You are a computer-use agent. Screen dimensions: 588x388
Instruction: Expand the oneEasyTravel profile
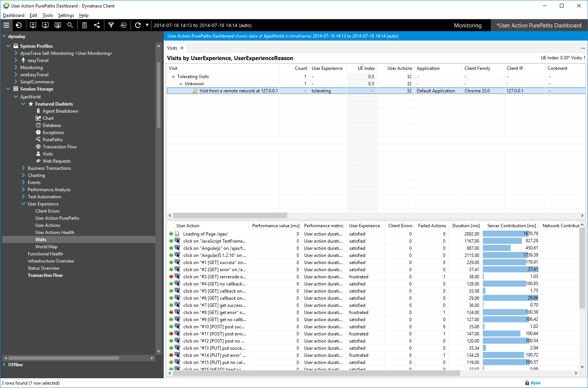pos(16,74)
